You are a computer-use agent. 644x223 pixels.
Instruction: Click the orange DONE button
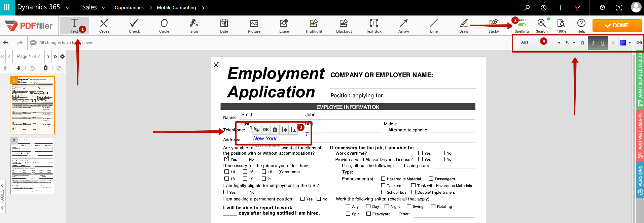pos(617,25)
